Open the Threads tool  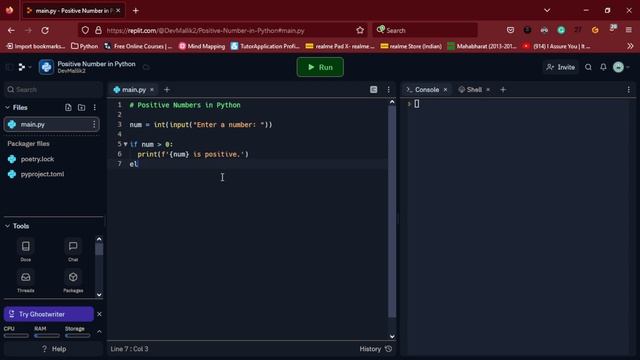coord(26,281)
